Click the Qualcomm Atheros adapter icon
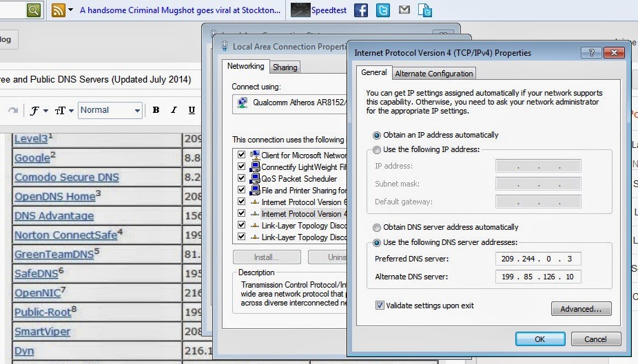Image resolution: width=638 pixels, height=364 pixels. click(x=243, y=103)
